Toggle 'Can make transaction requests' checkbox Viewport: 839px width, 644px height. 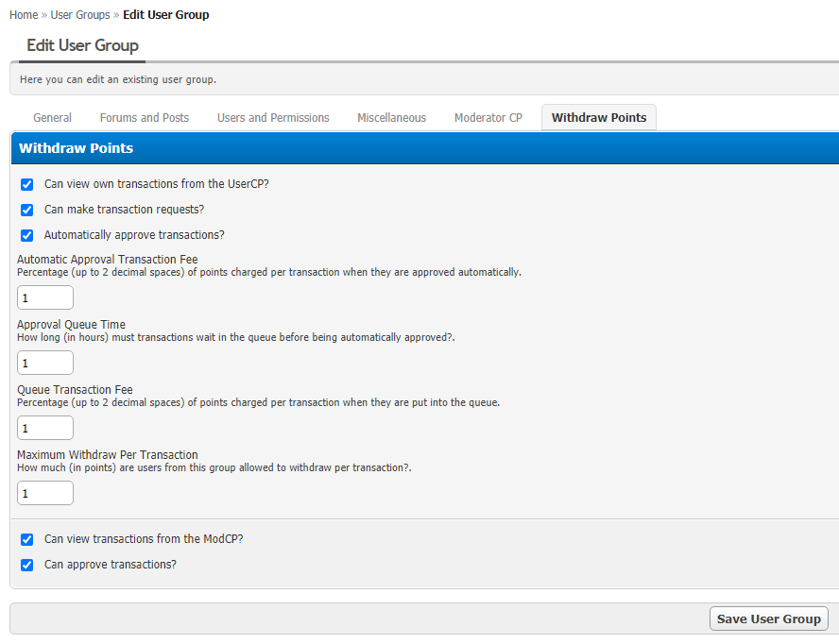[26, 210]
